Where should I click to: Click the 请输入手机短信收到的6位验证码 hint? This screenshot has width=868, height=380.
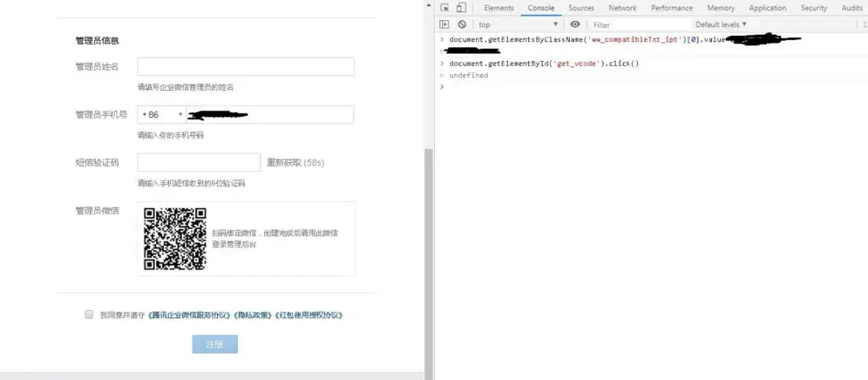pyautogui.click(x=191, y=184)
